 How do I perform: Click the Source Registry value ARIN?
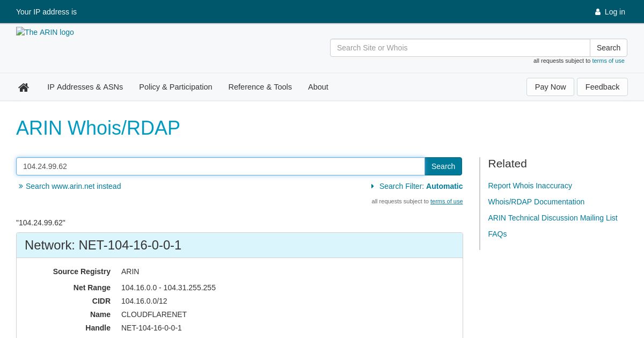[130, 271]
